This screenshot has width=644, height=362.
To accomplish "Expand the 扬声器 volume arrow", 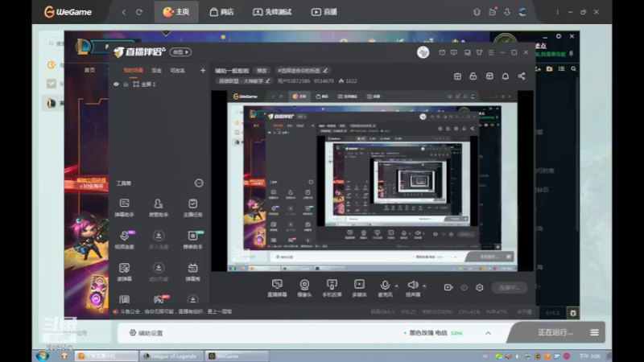I will tap(424, 286).
